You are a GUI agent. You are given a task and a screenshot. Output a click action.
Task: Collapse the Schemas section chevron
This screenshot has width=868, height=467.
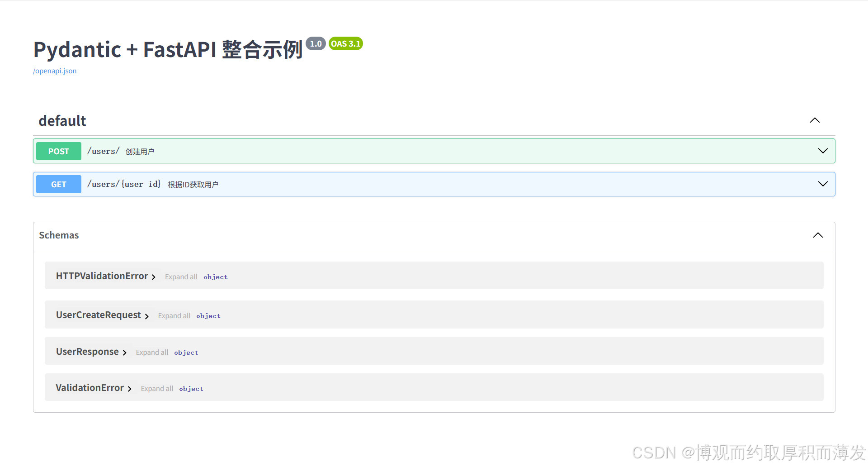pos(818,235)
